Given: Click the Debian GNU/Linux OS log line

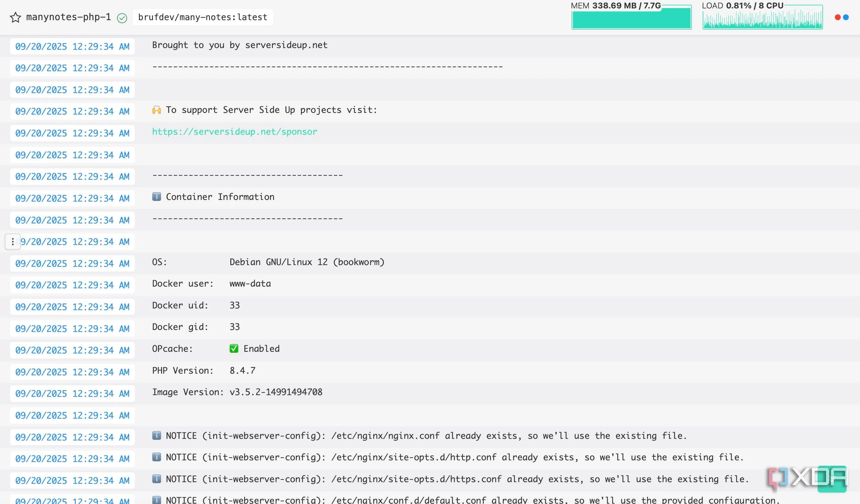Looking at the screenshot, I should (268, 262).
